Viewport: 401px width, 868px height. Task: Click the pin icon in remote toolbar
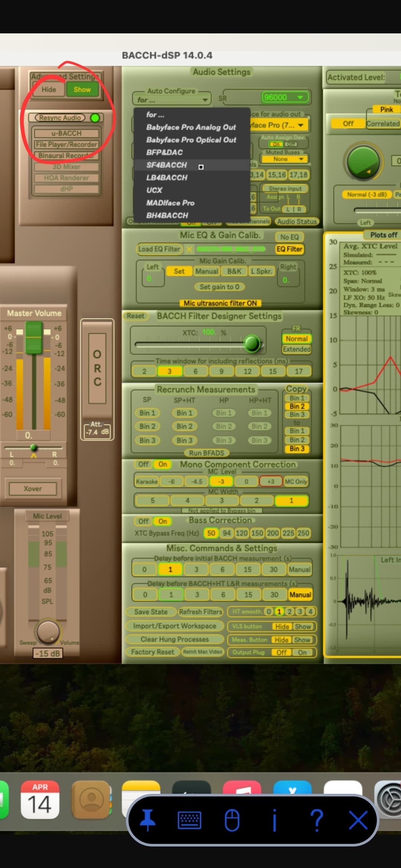tap(148, 820)
